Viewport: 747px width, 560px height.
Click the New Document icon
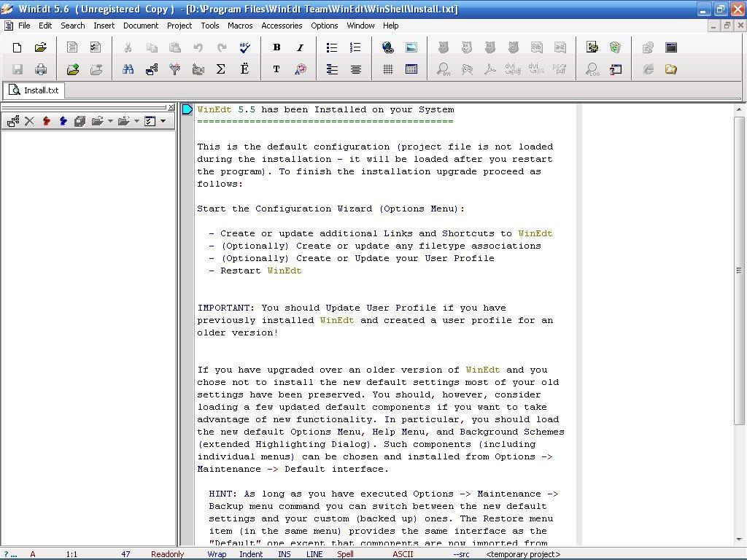click(18, 47)
